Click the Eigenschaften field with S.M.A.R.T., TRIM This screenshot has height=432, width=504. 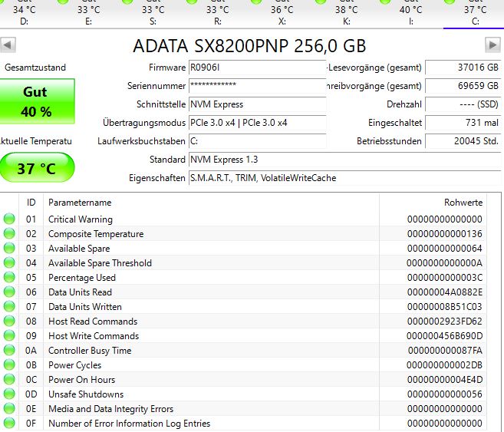point(345,178)
